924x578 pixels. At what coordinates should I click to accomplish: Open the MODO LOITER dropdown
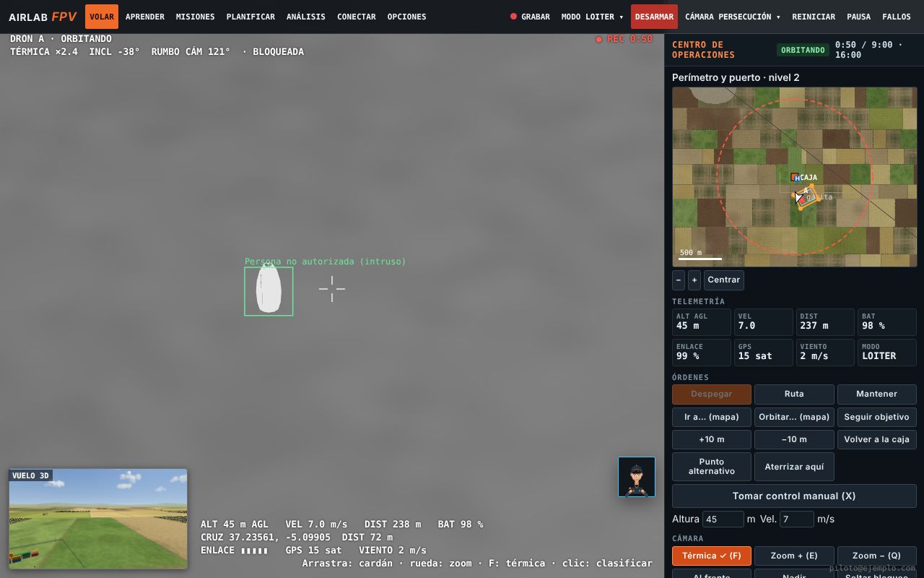click(592, 17)
